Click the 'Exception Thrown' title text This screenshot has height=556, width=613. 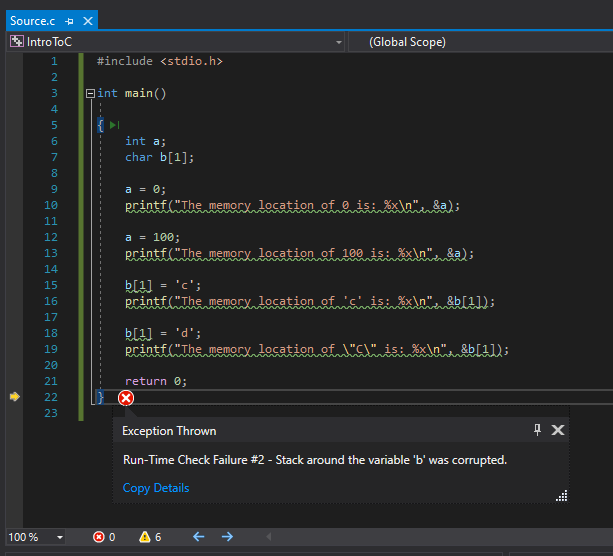click(x=169, y=431)
